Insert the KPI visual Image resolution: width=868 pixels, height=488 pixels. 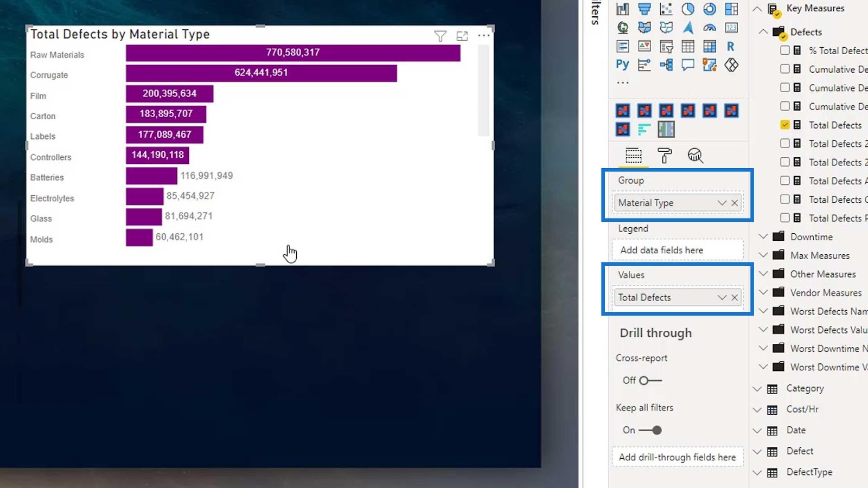tap(644, 47)
